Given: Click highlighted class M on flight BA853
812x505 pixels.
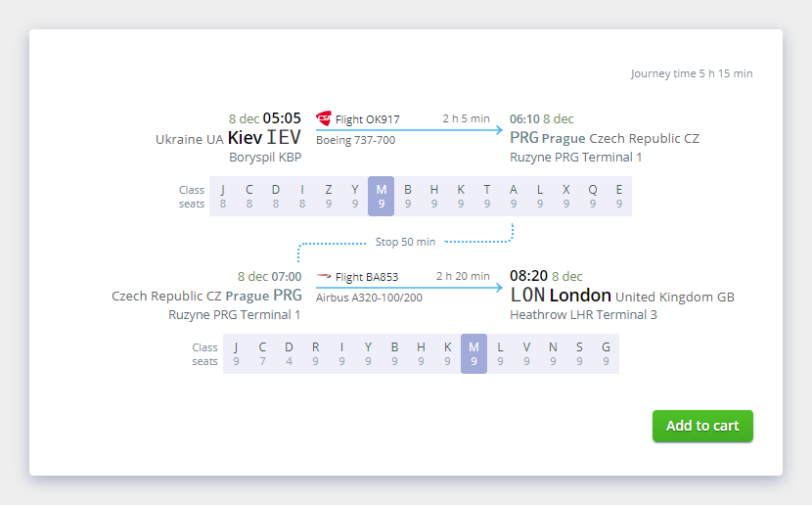Looking at the screenshot, I should coord(474,353).
